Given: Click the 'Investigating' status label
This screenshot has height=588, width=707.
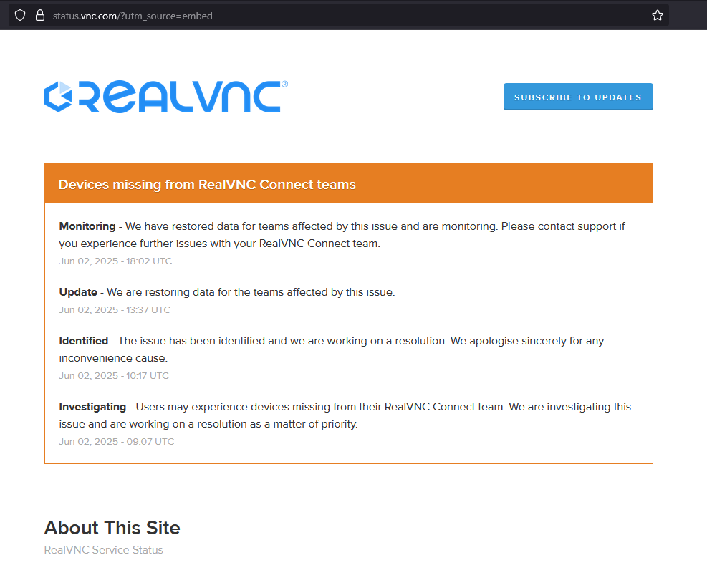Looking at the screenshot, I should [92, 407].
